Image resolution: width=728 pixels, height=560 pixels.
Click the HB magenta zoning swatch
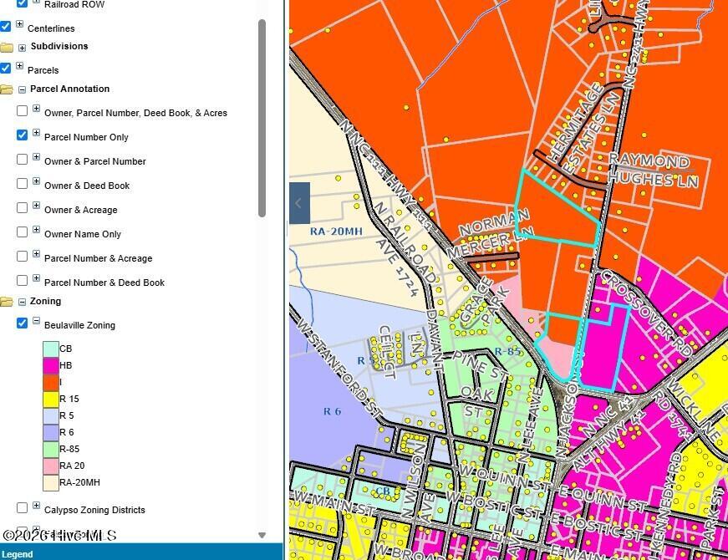[x=51, y=365]
